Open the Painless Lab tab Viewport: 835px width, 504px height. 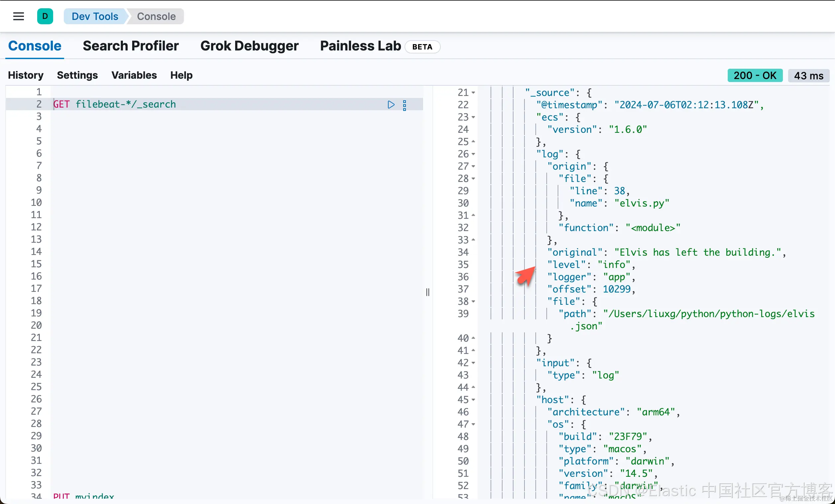[x=360, y=46]
